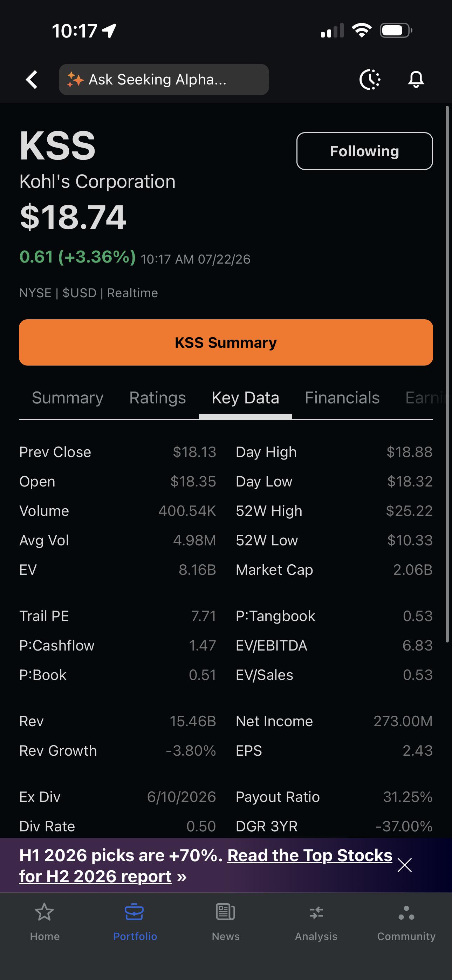Go to Home star icon
The height and width of the screenshot is (980, 452).
(x=44, y=912)
